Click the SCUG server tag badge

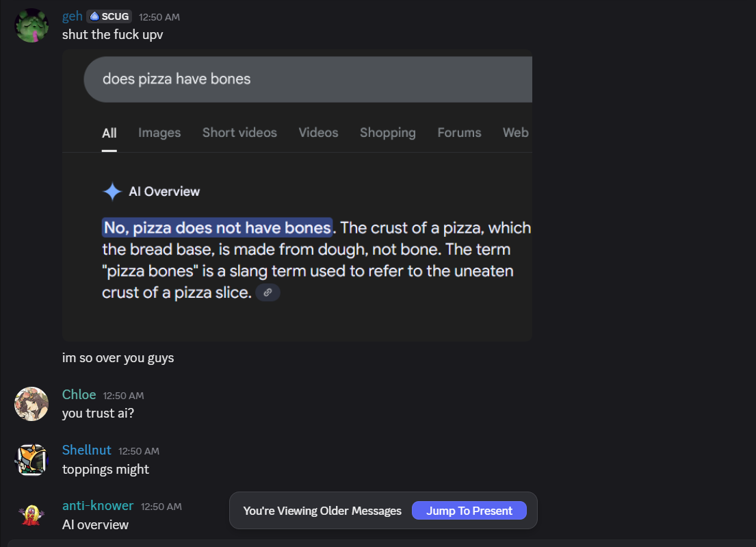tap(109, 16)
